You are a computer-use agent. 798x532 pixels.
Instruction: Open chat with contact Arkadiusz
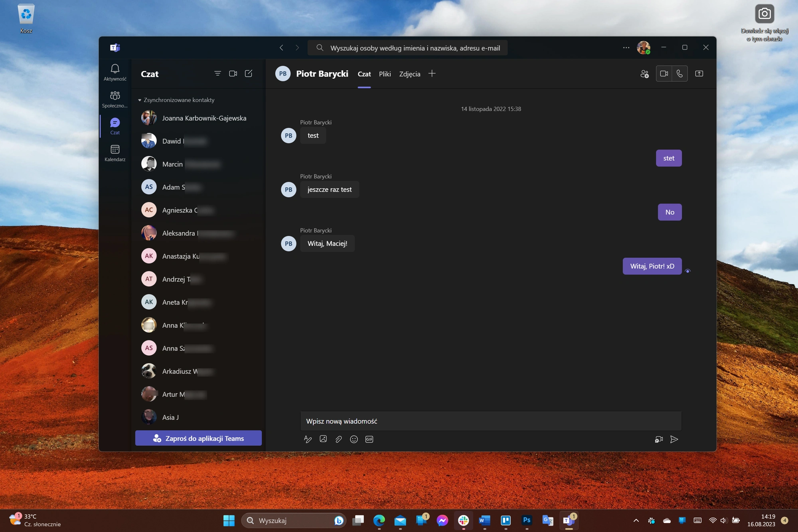(198, 371)
